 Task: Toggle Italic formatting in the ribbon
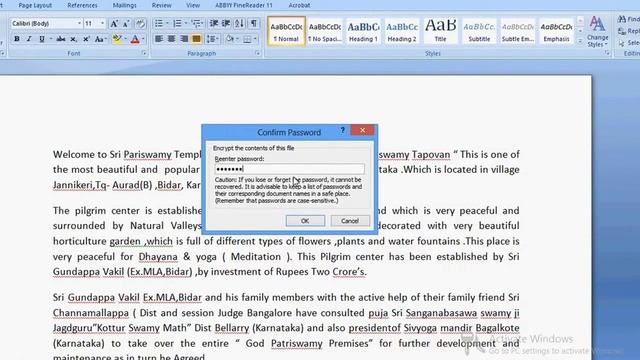point(29,39)
